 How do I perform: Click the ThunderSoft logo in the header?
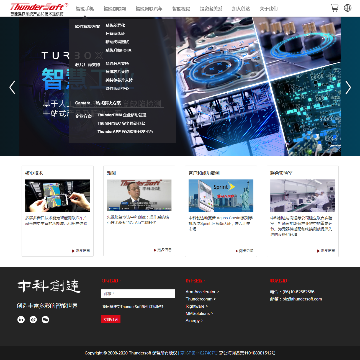tap(39, 9)
